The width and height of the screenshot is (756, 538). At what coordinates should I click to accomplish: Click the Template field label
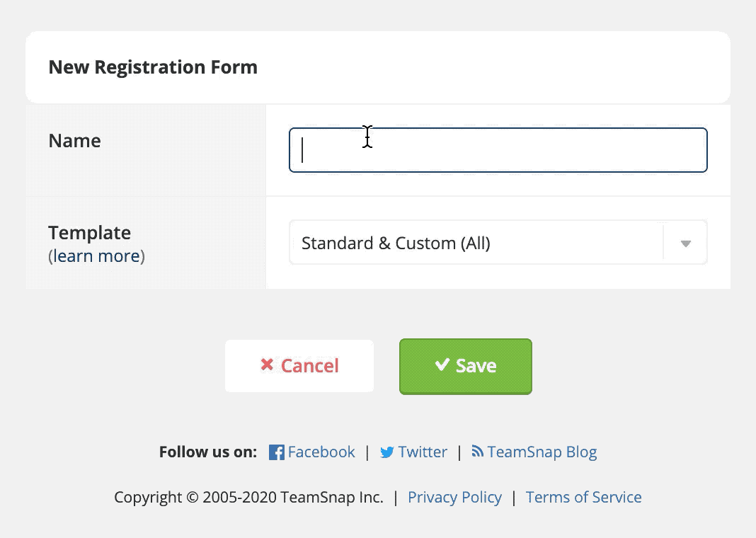[89, 233]
